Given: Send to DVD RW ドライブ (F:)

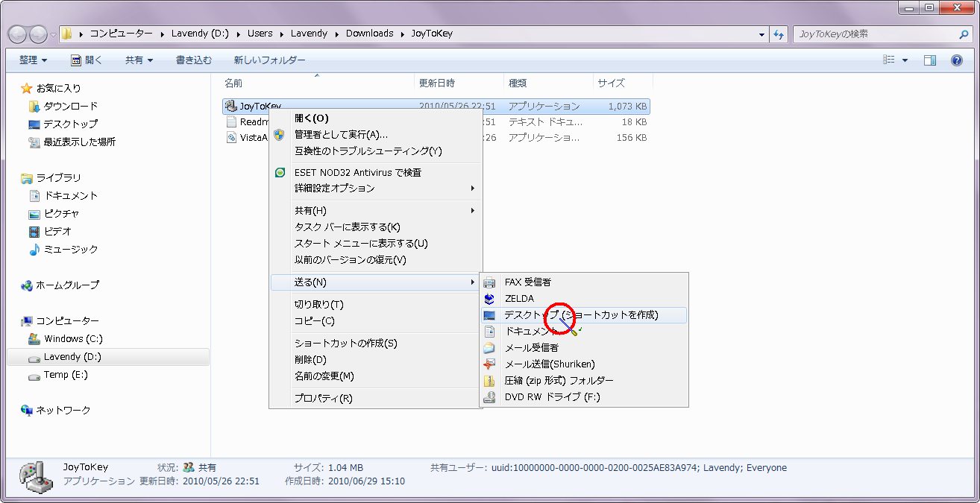Looking at the screenshot, I should pos(584,396).
